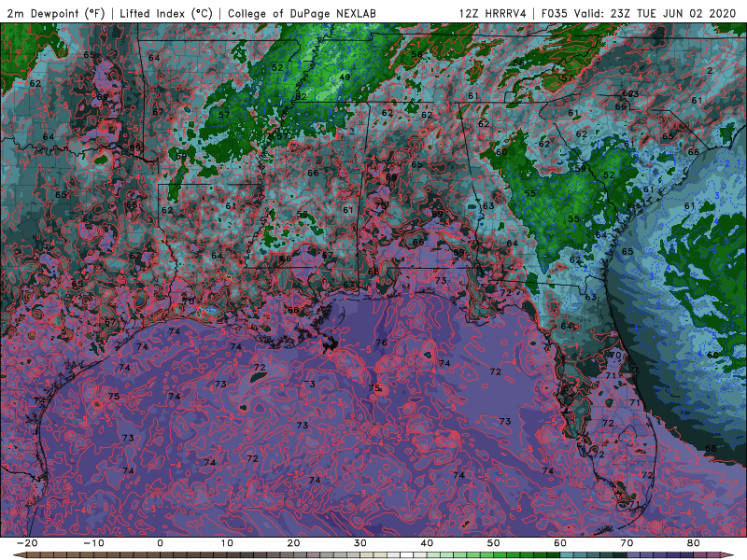Click the '50' color scale label

494,543
